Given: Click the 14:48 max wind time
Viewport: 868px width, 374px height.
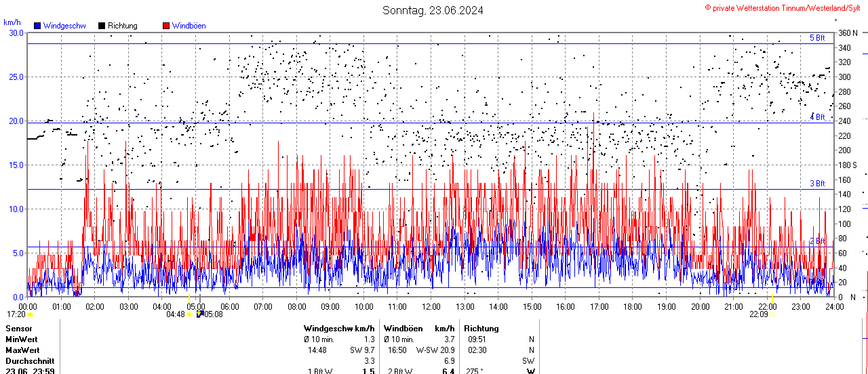Looking at the screenshot, I should coord(317,350).
